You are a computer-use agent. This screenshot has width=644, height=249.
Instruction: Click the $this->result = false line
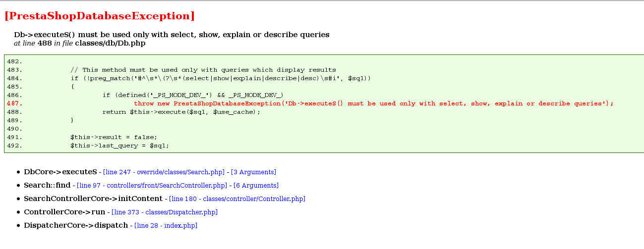tap(114, 137)
